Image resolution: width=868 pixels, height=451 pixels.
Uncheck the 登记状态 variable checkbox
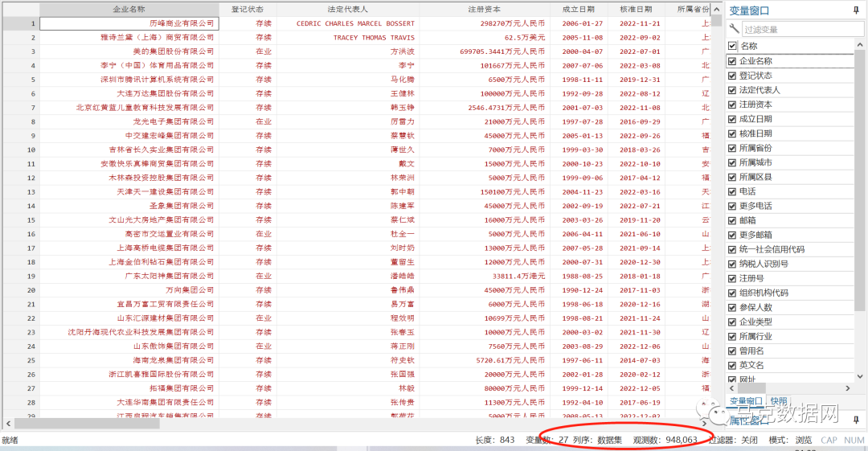click(x=732, y=76)
